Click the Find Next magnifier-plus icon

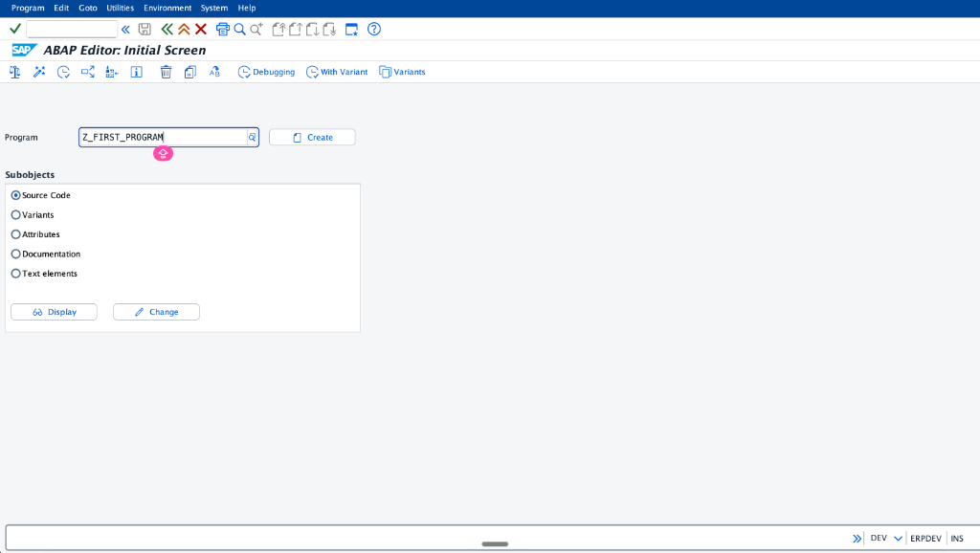tap(256, 30)
